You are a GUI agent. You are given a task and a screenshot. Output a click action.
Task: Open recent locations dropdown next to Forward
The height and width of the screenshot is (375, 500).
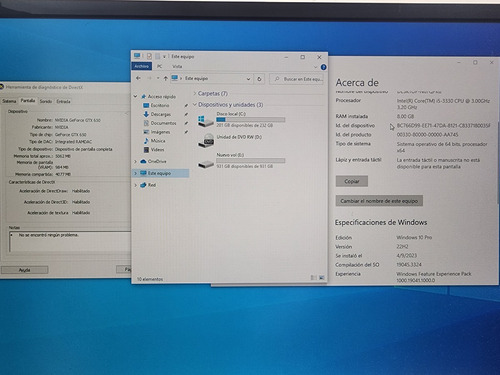click(x=158, y=79)
